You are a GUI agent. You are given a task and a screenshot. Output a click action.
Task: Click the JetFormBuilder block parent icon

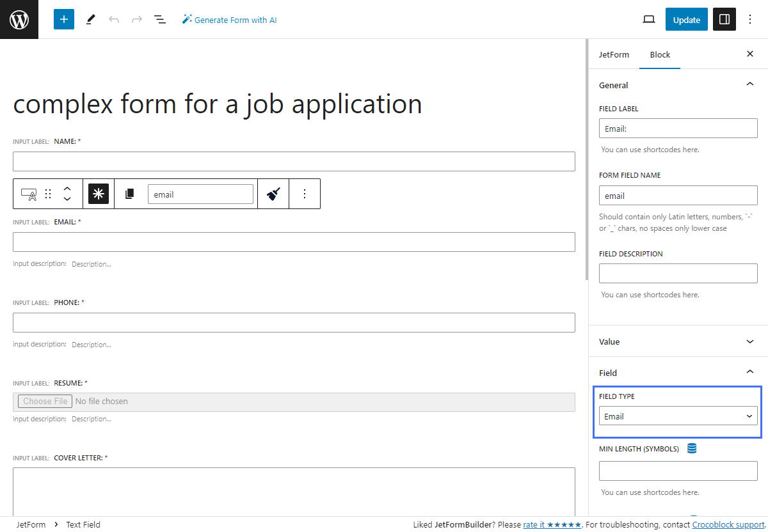click(x=98, y=193)
